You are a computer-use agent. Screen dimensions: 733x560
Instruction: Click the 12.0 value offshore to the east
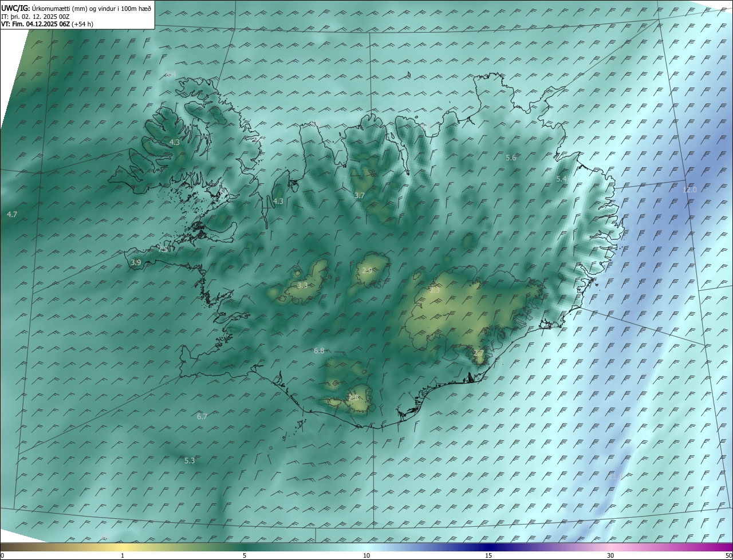click(690, 190)
